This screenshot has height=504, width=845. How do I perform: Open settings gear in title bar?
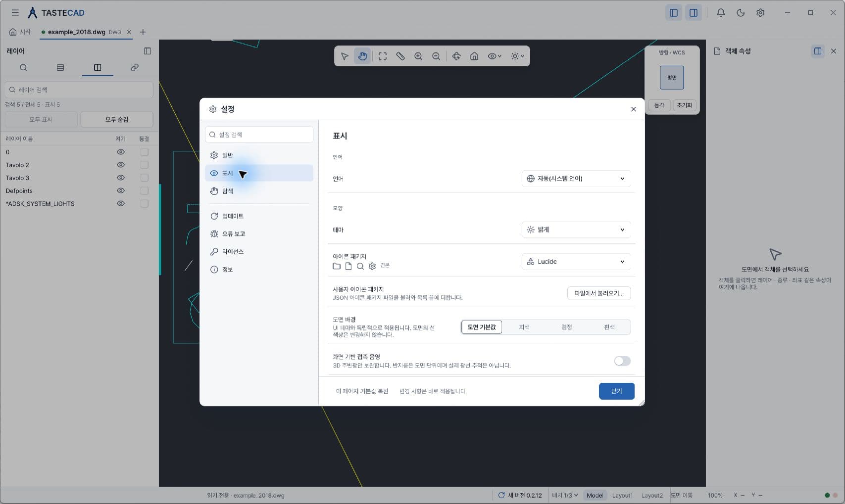click(x=760, y=13)
